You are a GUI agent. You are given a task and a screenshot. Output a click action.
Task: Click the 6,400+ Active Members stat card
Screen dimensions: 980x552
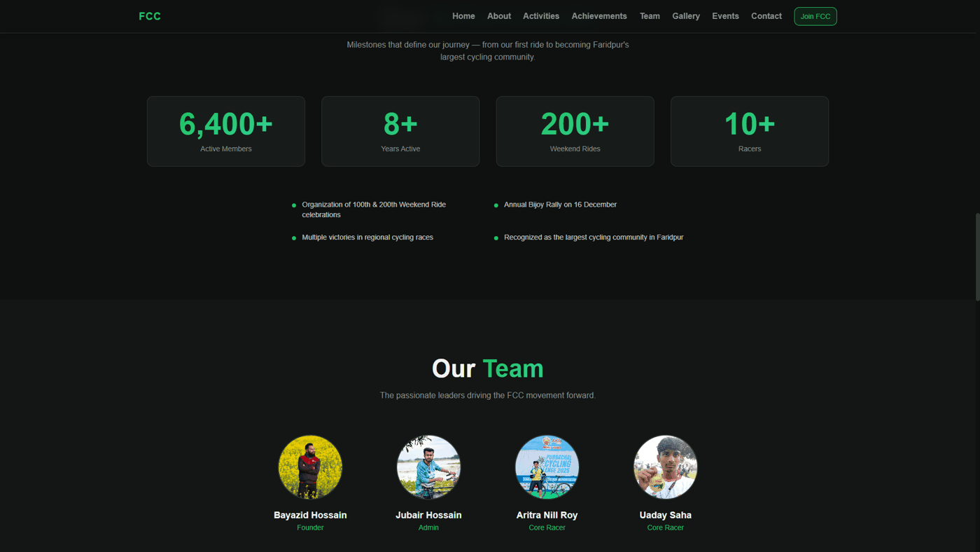(226, 131)
